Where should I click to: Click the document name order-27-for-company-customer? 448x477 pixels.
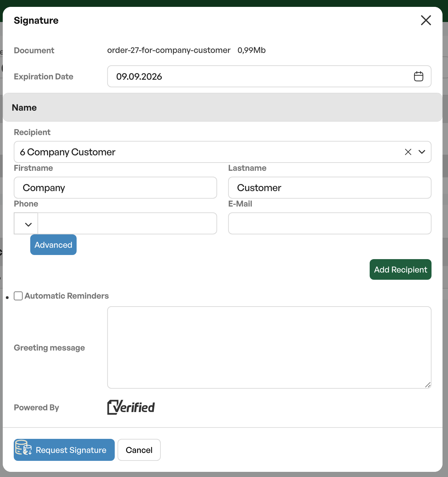pyautogui.click(x=169, y=50)
